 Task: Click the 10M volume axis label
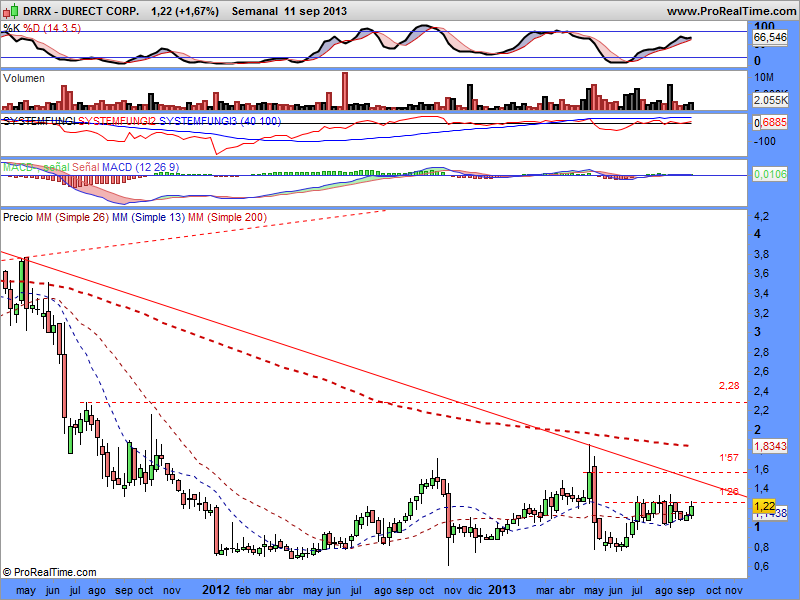click(764, 77)
